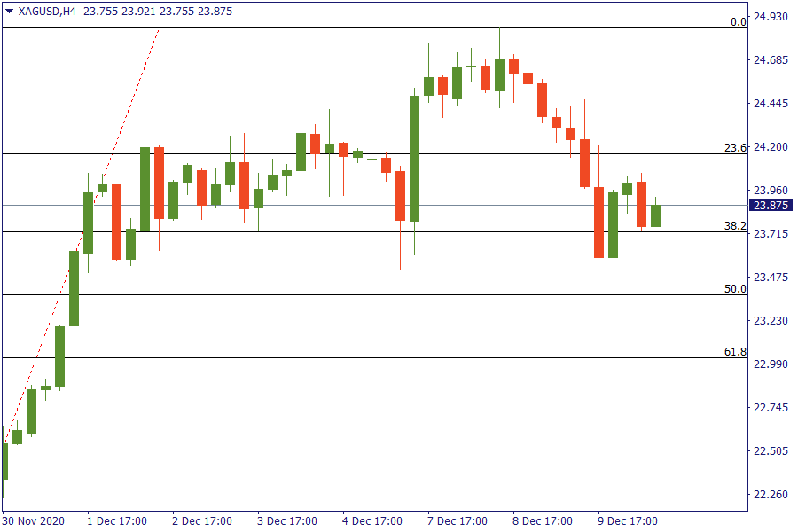
Task: Click the 23.230 price scale label
Action: coord(771,321)
